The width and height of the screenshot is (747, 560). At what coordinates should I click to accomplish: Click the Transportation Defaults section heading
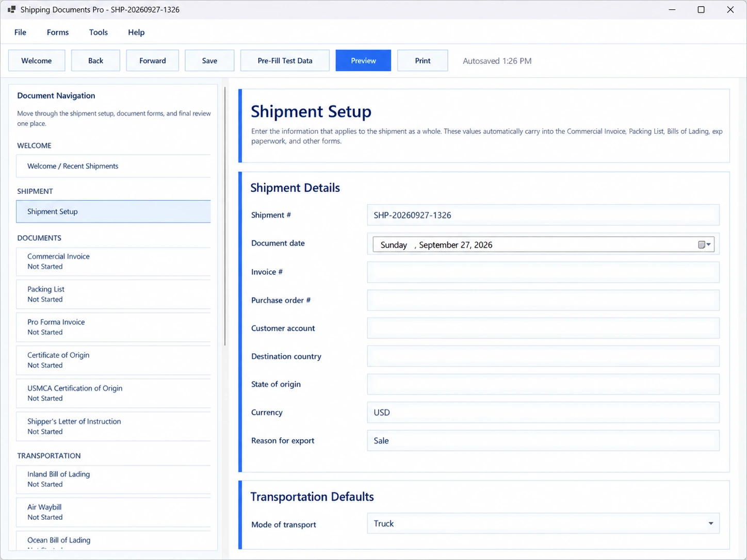click(x=312, y=497)
